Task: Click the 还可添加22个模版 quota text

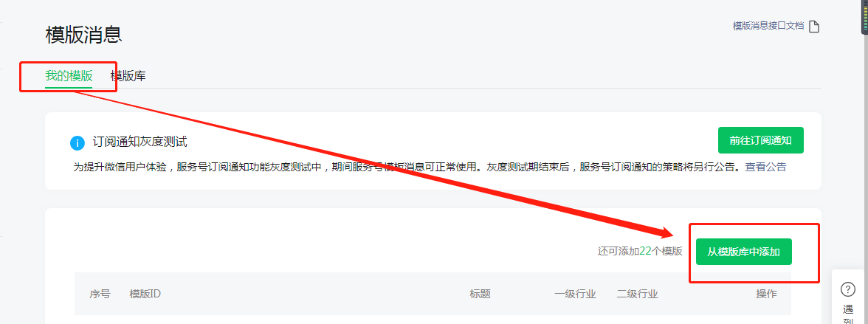Action: (640, 252)
